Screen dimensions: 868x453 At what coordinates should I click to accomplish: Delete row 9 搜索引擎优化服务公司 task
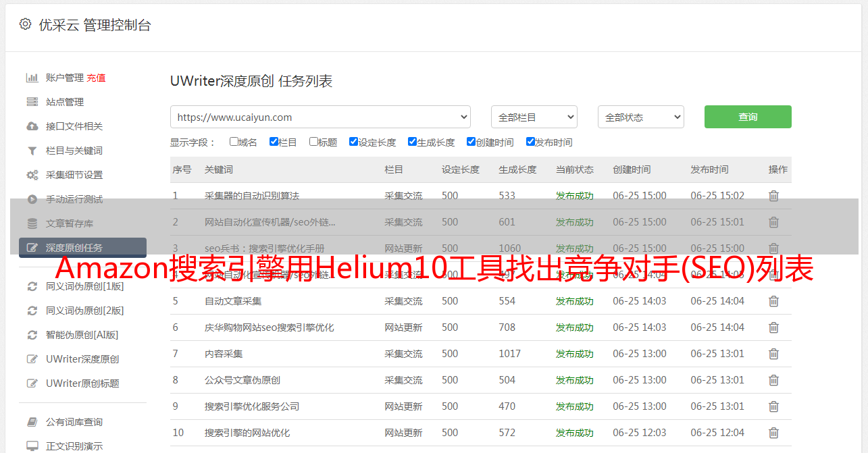click(x=774, y=406)
